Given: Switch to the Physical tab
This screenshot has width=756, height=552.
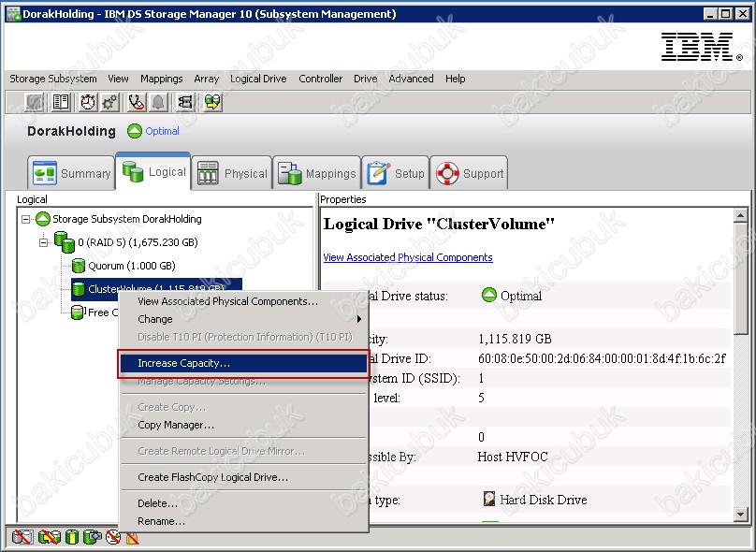Looking at the screenshot, I should tap(232, 173).
